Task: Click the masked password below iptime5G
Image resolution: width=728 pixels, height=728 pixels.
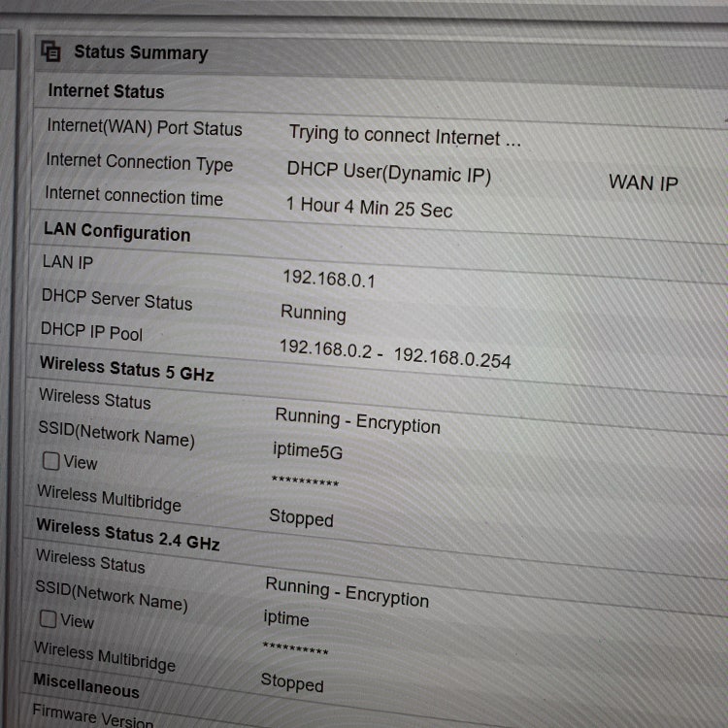Action: [x=305, y=482]
